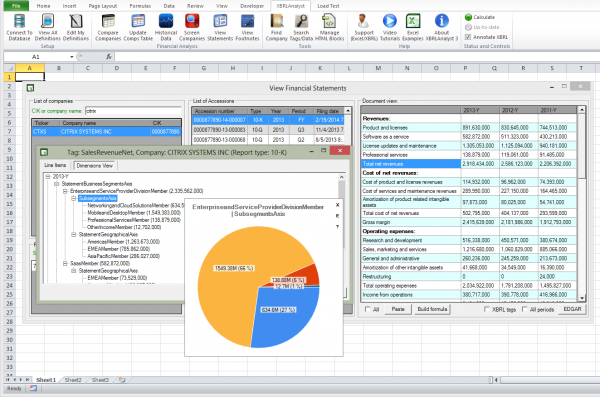The image size is (600, 397).
Task: Click Manage HTML Blocks icon
Action: pos(329,21)
